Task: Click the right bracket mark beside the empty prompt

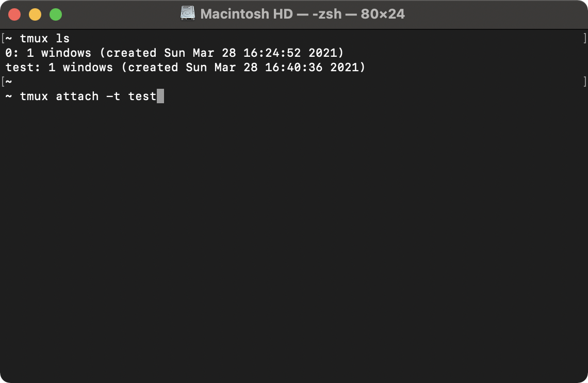Action: coord(584,82)
